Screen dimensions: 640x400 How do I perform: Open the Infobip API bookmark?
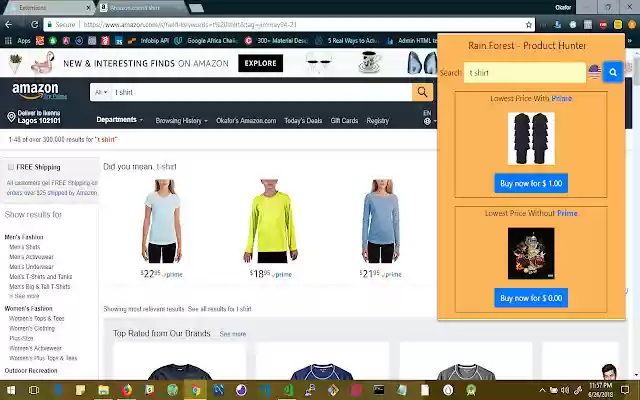[x=149, y=40]
